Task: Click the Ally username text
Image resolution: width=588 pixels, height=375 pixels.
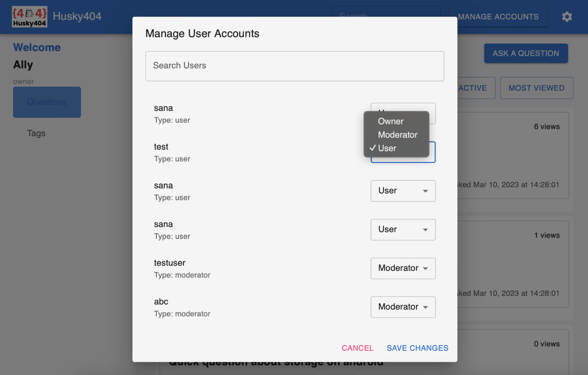Action: pos(23,65)
